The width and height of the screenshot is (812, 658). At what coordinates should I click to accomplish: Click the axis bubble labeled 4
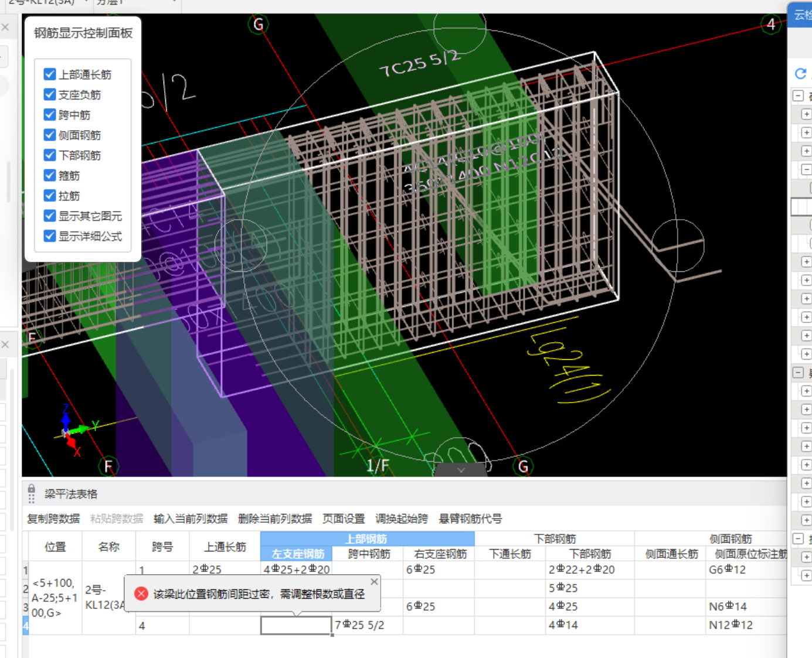tap(771, 25)
